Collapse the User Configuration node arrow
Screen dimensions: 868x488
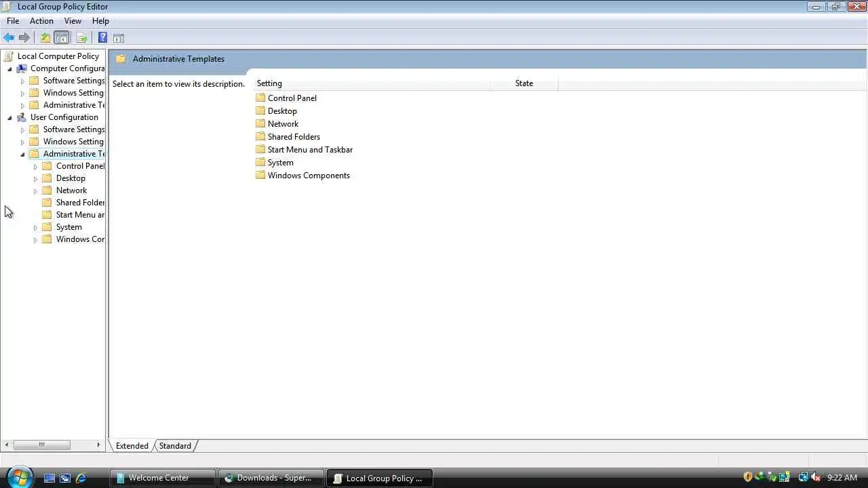pyautogui.click(x=9, y=117)
